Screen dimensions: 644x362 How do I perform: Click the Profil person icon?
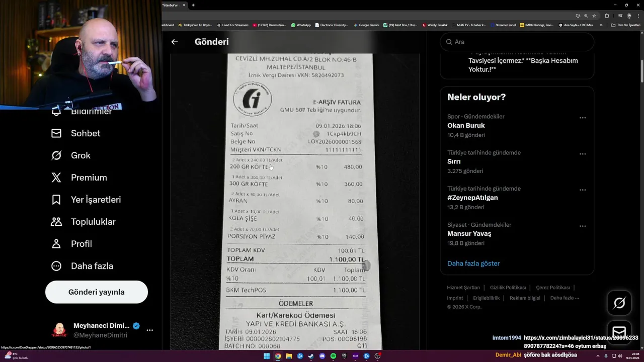click(56, 244)
